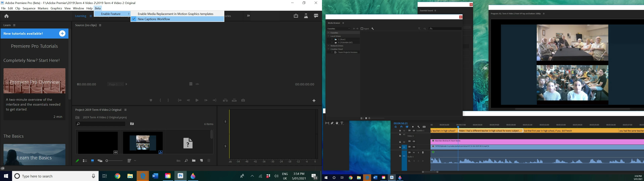
Task: Switch project panel to list view
Action: [85, 161]
